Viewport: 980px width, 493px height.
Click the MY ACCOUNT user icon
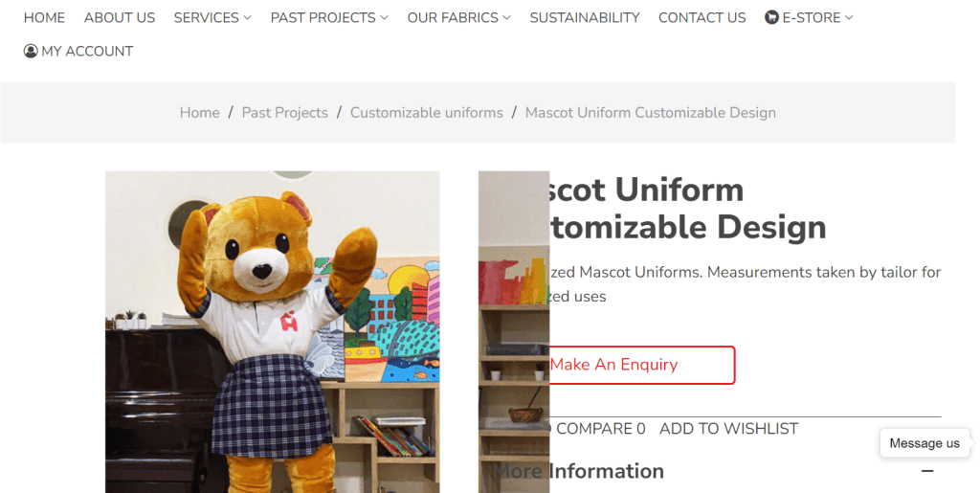pyautogui.click(x=31, y=52)
